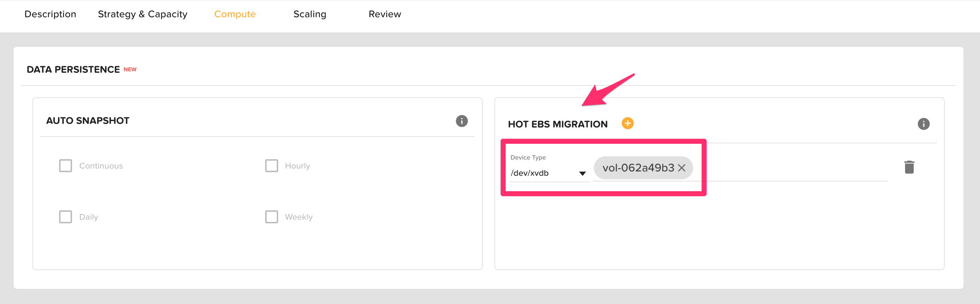Remove the vol-062a49b3 volume chip
This screenshot has height=304, width=980.
(x=681, y=168)
